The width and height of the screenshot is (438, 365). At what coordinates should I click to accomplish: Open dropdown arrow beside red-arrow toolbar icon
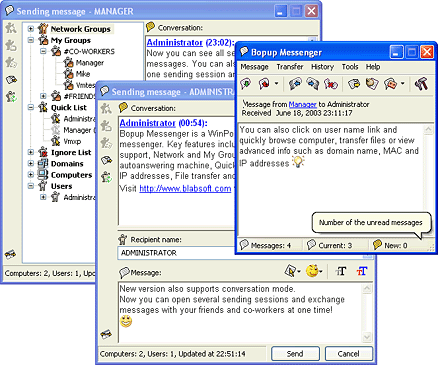(276, 84)
